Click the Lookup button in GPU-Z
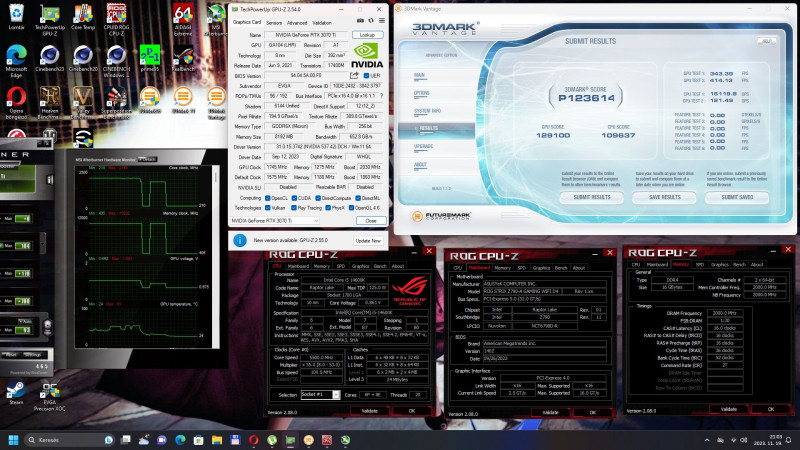Image resolution: width=800 pixels, height=450 pixels. pos(367,35)
